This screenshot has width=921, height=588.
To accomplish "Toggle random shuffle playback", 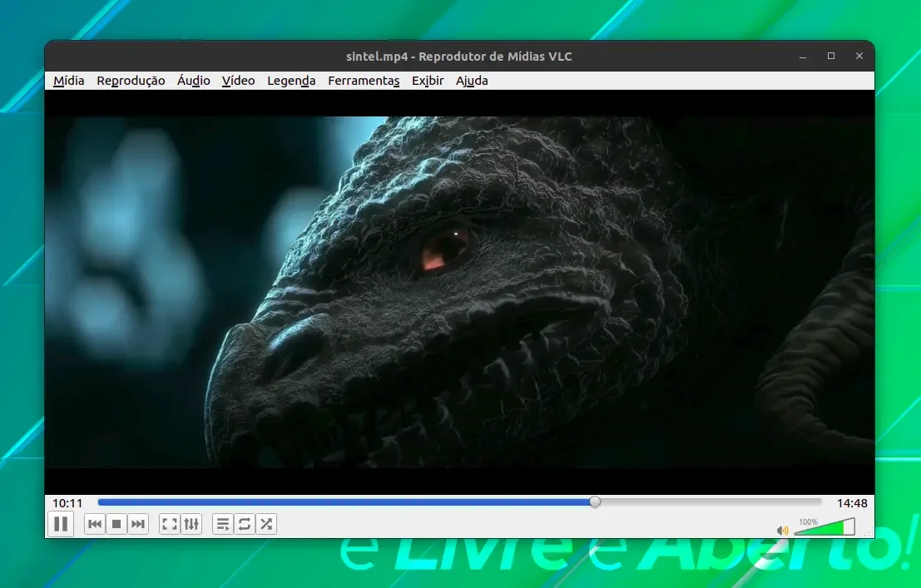I will coord(266,524).
